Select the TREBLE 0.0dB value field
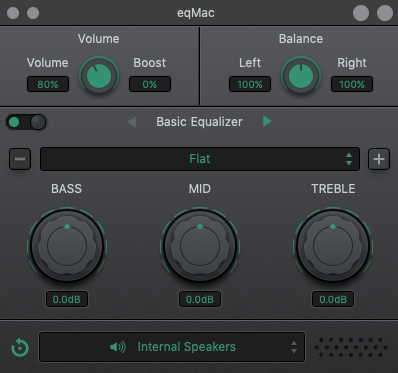 (333, 299)
